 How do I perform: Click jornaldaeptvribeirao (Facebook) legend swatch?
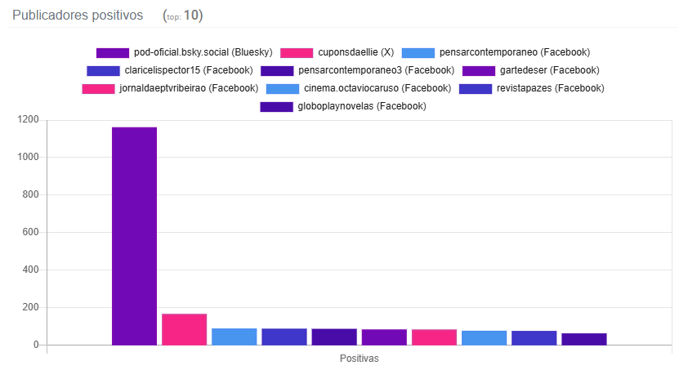(x=98, y=89)
